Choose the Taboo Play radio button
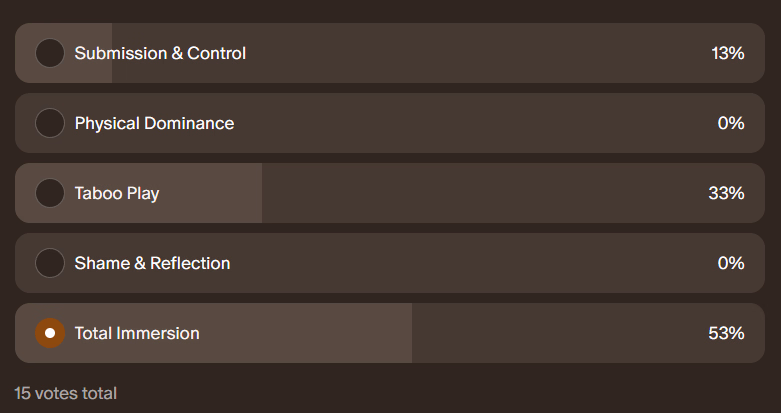The image size is (781, 413). pos(50,193)
